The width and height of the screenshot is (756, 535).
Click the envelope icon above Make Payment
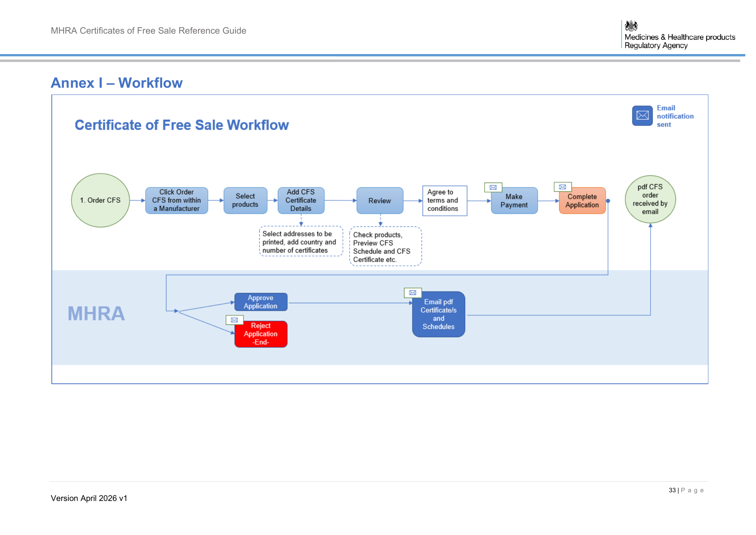[x=493, y=187]
